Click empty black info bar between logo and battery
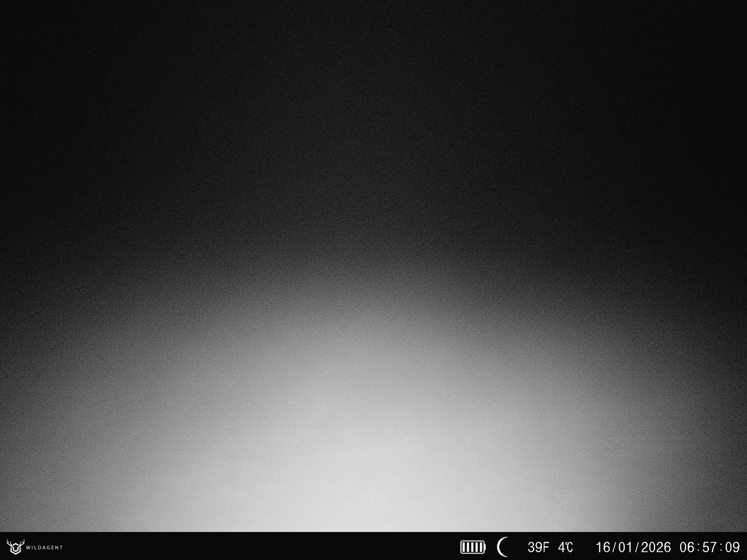The image size is (747, 560). point(261,547)
